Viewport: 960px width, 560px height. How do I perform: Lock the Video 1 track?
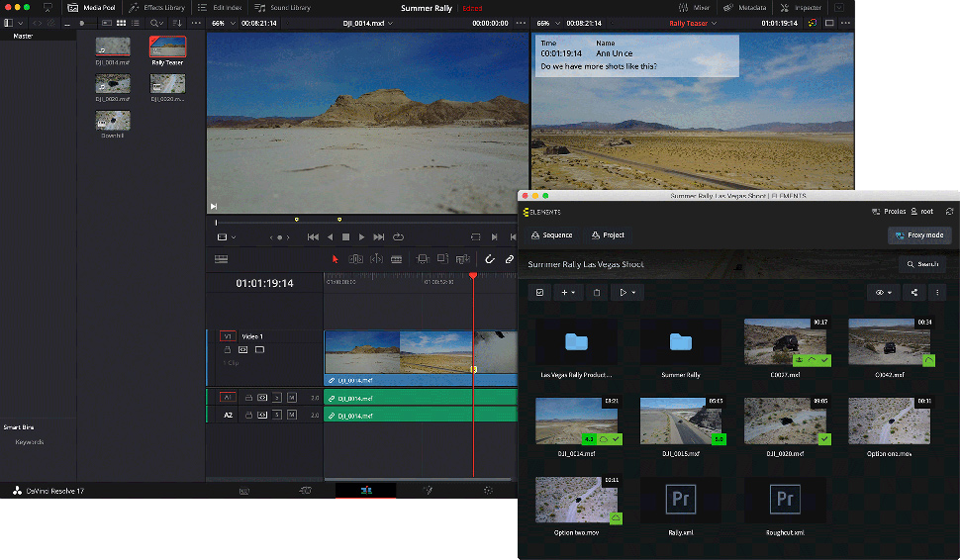(x=227, y=350)
